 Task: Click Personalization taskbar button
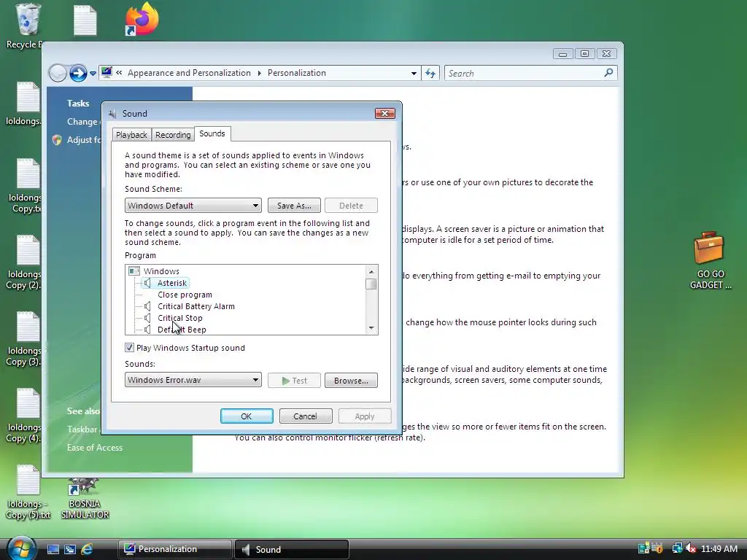click(x=174, y=549)
